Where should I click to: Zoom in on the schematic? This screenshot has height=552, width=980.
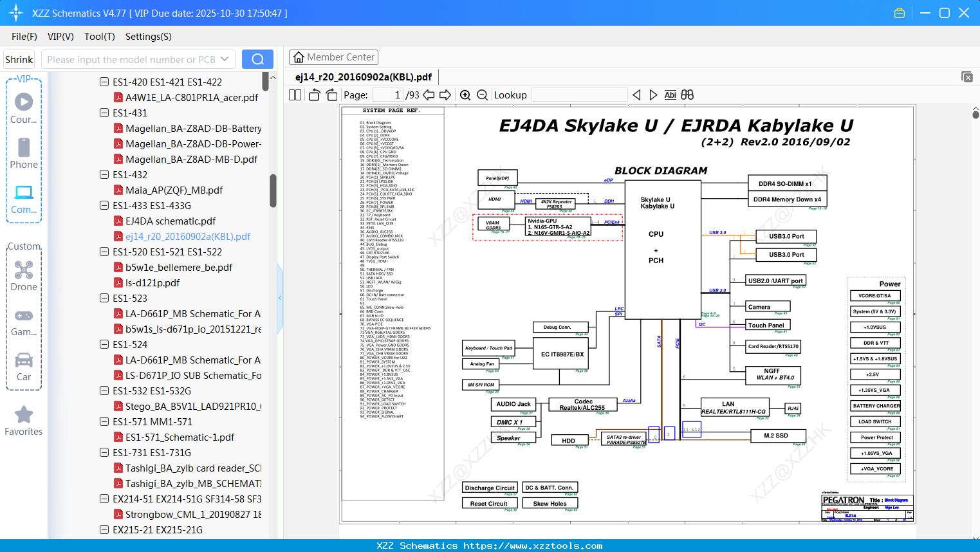[x=465, y=95]
